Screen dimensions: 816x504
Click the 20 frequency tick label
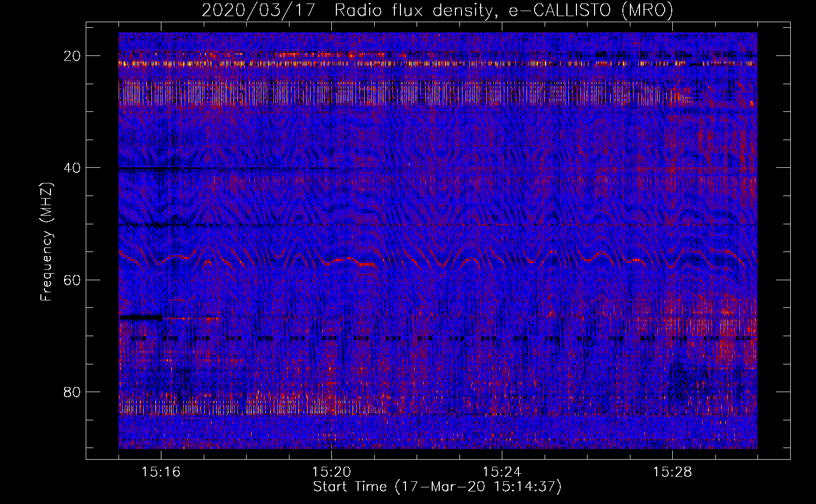coord(73,56)
